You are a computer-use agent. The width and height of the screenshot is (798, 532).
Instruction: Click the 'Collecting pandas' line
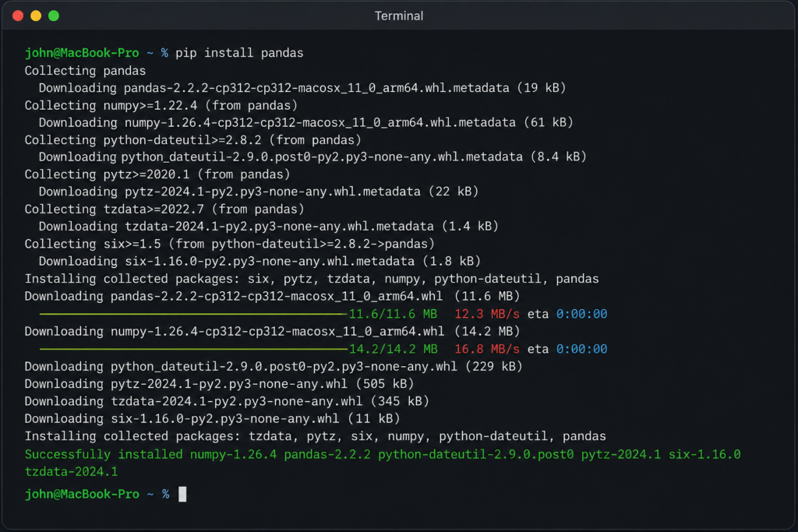85,71
